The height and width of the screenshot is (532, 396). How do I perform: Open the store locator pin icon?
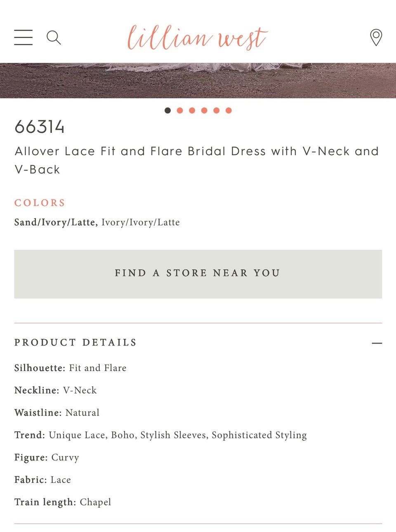[x=376, y=38]
